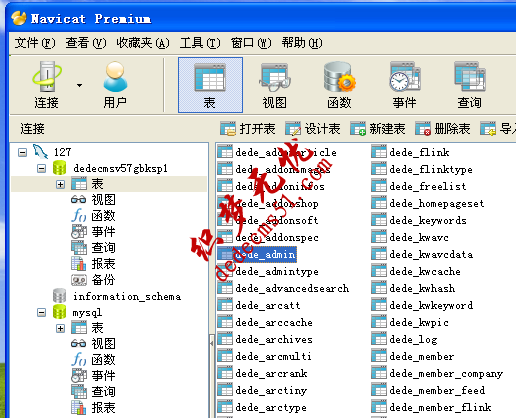516x418 pixels.
Task: Select the dede_admintype table
Action: click(x=268, y=272)
